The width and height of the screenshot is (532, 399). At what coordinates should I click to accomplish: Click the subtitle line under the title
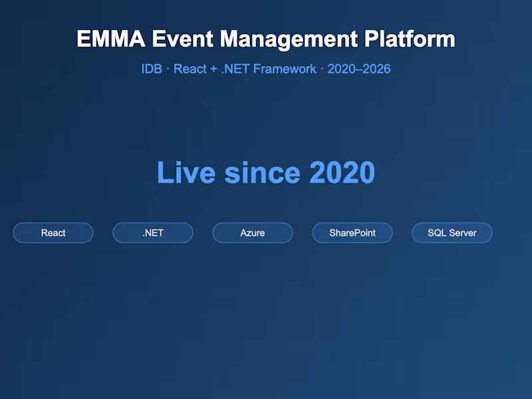coord(266,68)
